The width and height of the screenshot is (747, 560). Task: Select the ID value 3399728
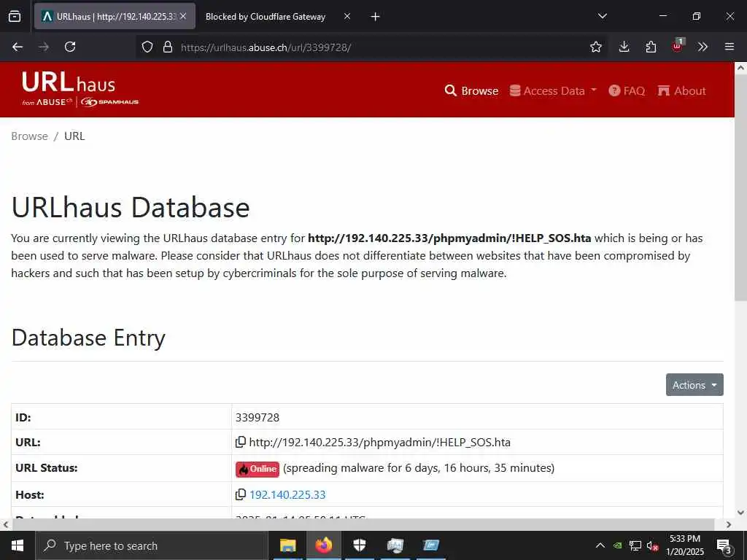point(258,417)
